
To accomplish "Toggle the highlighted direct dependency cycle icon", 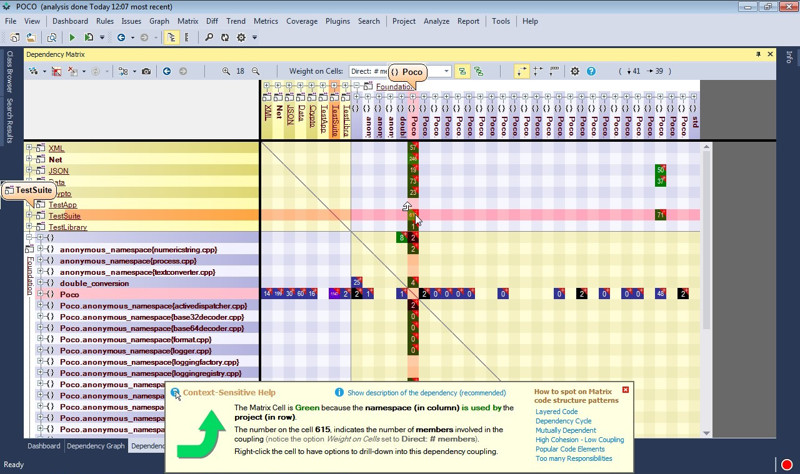I will click(x=462, y=71).
